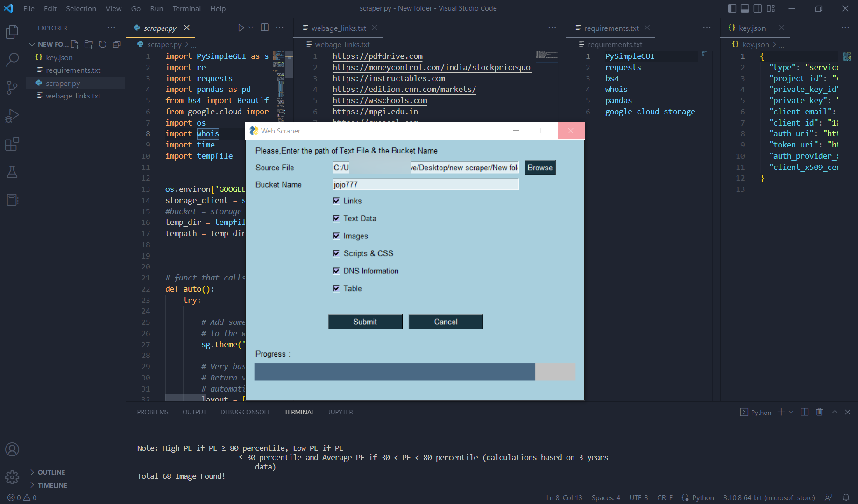The image size is (858, 504).
Task: Refresh the Explorer file tree
Action: pyautogui.click(x=103, y=44)
